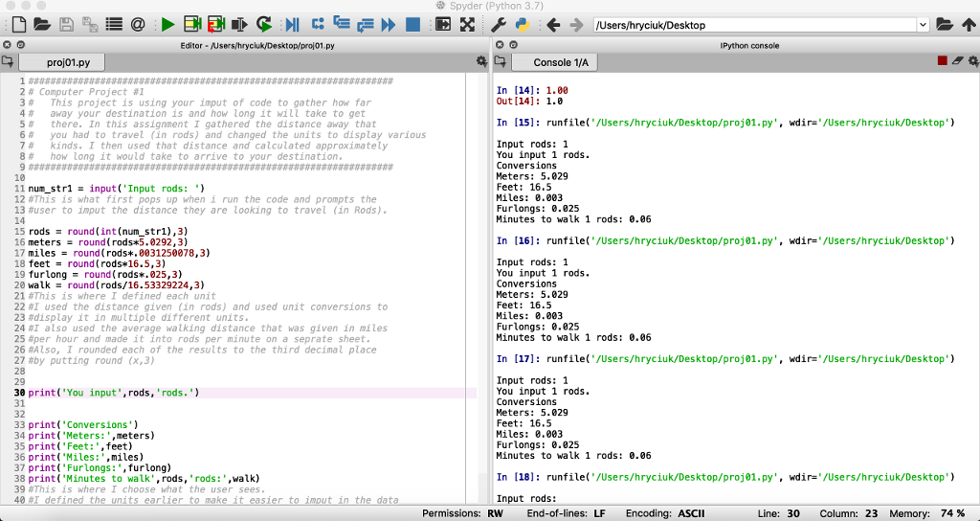Click code line 20 defining walk
This screenshot has width=980, height=521.
[x=116, y=285]
